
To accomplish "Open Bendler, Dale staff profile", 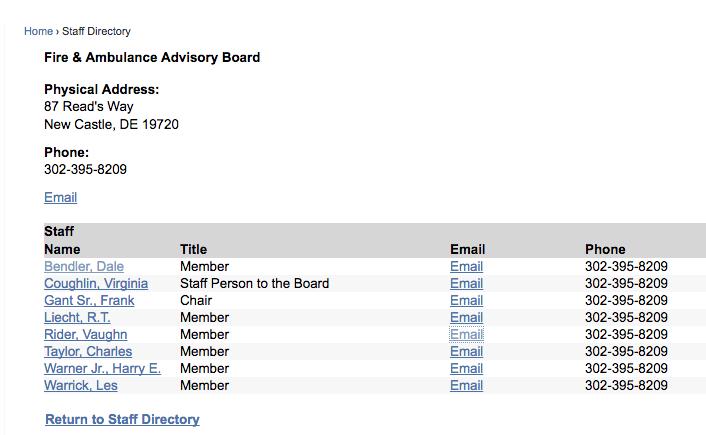I will [x=84, y=266].
